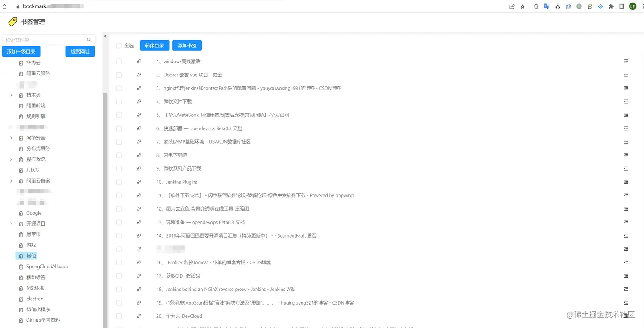644x328 pixels.
Task: Open bookmark 微软系列产品下载
Action: (178, 168)
